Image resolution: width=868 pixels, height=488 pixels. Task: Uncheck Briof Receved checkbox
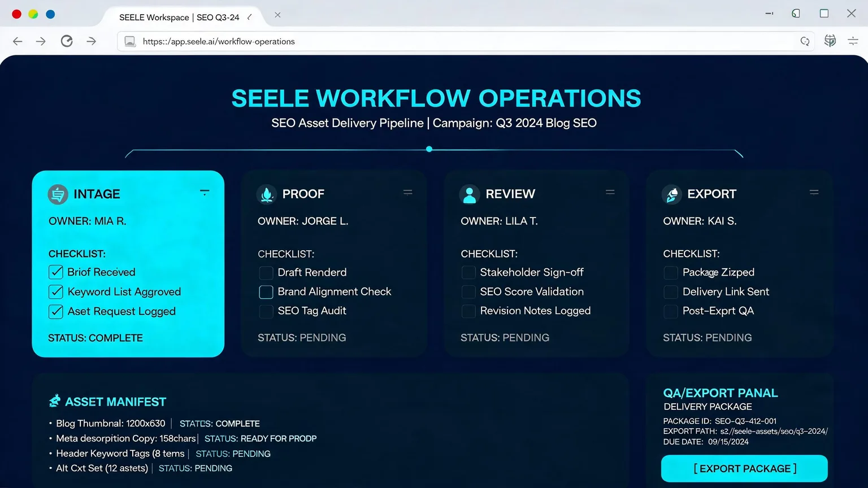point(56,272)
